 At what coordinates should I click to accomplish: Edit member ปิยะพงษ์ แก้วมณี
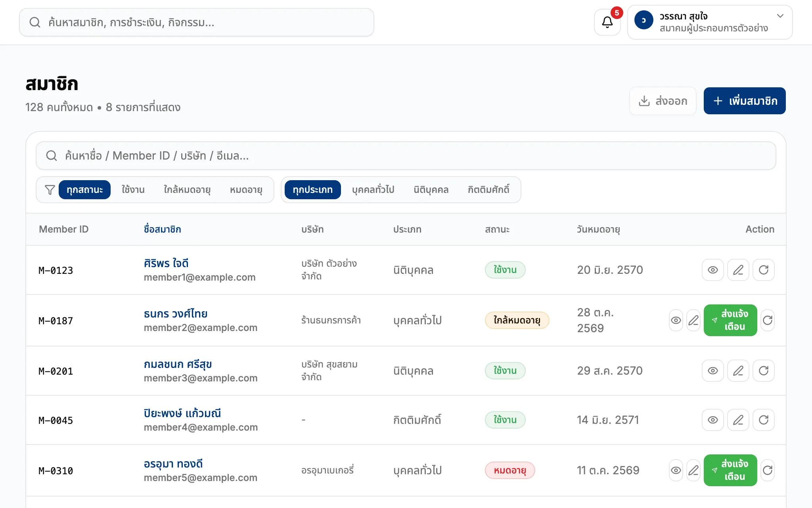coord(738,420)
